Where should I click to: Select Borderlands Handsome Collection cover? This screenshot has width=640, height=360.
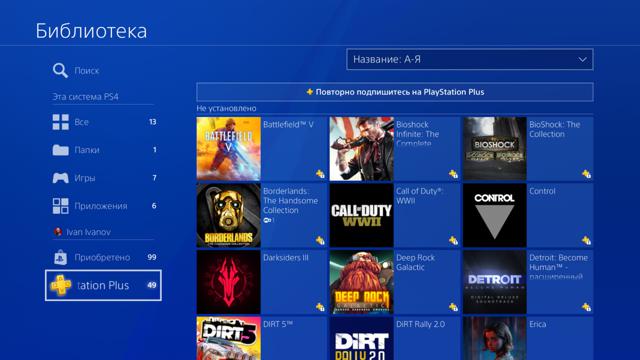click(x=228, y=216)
